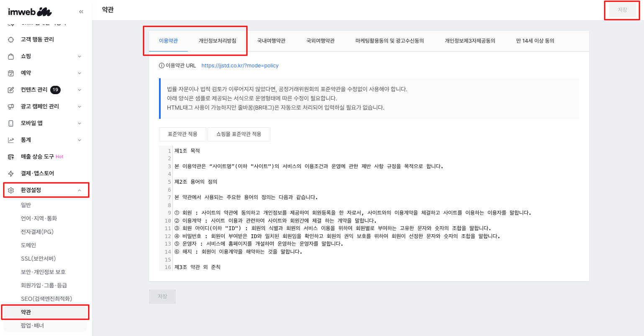The image size is (644, 336).
Task: Apply 표준약관 적용
Action: pos(182,134)
